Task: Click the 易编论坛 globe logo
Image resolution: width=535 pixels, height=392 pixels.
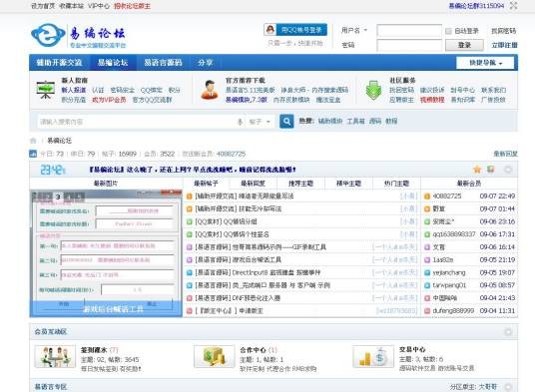Action: pos(48,35)
